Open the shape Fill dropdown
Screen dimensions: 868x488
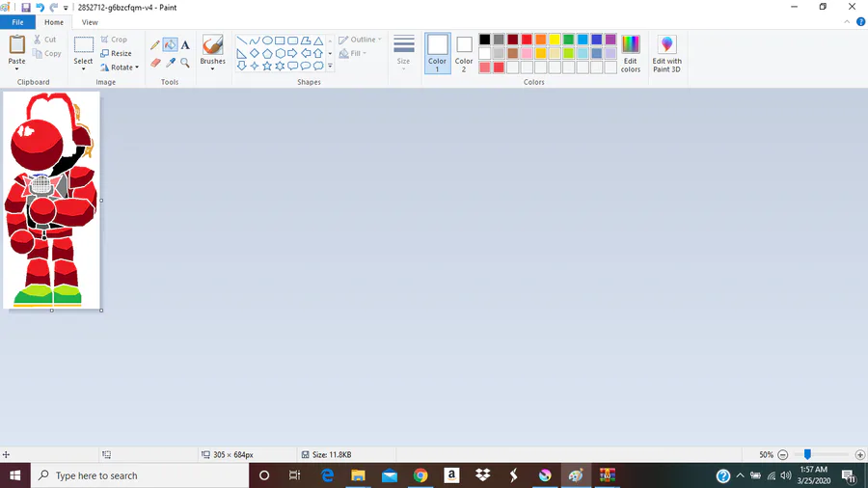click(x=353, y=54)
